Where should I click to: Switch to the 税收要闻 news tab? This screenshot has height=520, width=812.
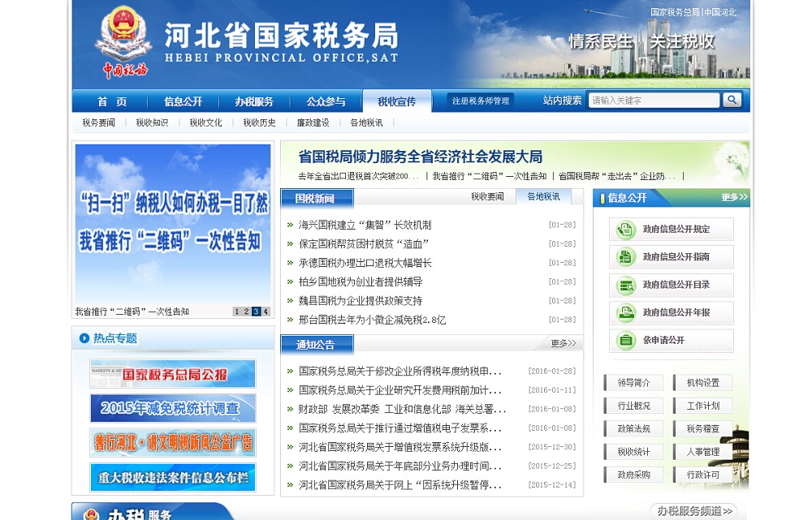click(x=487, y=196)
